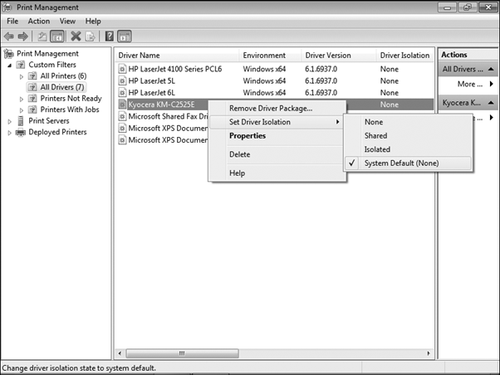This screenshot has height=375, width=500.
Task: Choose Properties from the context menu
Action: click(x=277, y=136)
